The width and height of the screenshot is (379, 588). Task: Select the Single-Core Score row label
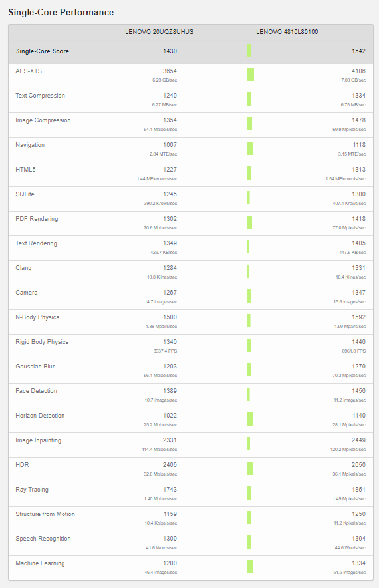coord(43,51)
